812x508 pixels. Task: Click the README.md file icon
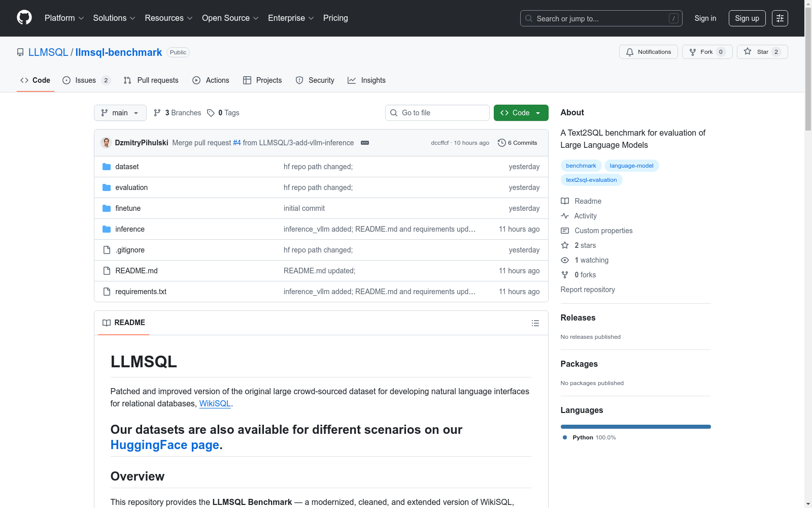point(107,271)
